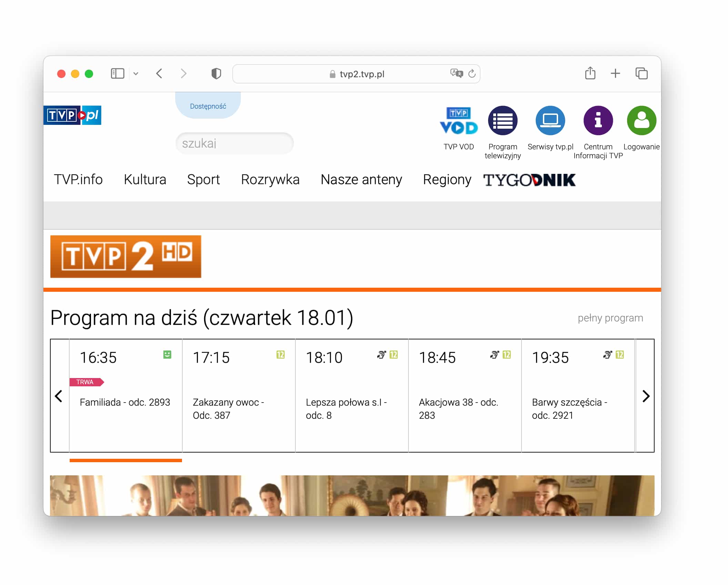Advance schedule carousel with right chevron
The image size is (728, 585).
tap(646, 396)
